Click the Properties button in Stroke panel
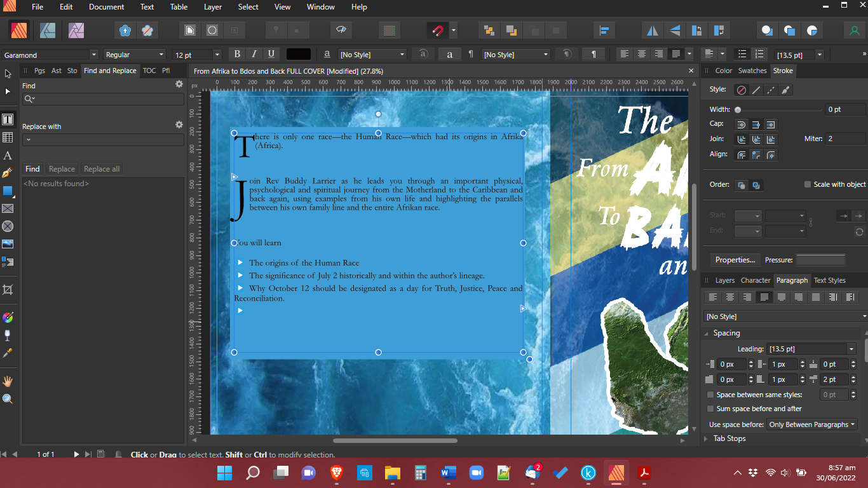This screenshot has height=488, width=868. pos(735,259)
